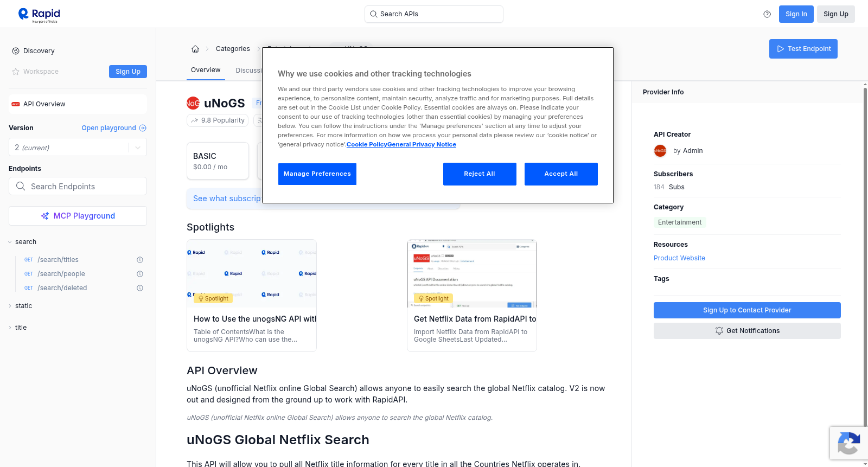Select Discovery in the sidebar
868x467 pixels.
(39, 51)
